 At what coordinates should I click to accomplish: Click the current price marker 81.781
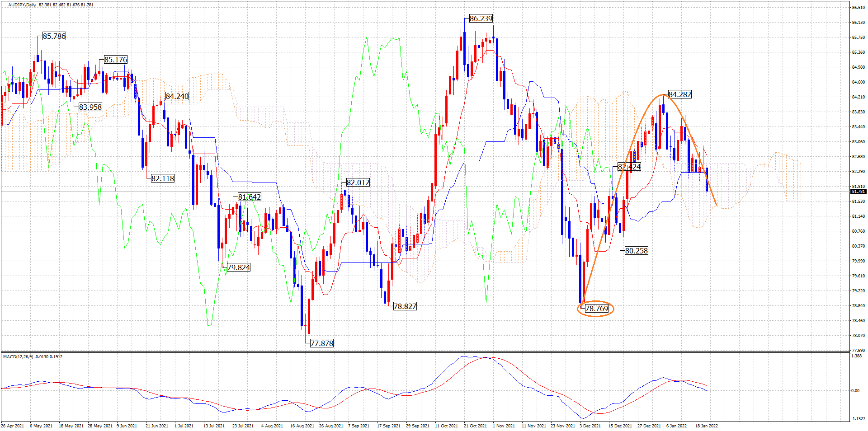click(x=858, y=192)
